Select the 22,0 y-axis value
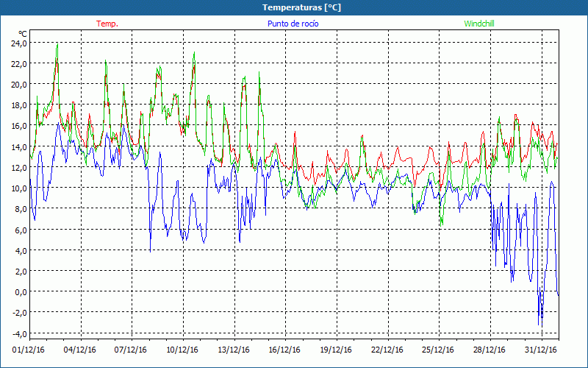 [x=19, y=63]
